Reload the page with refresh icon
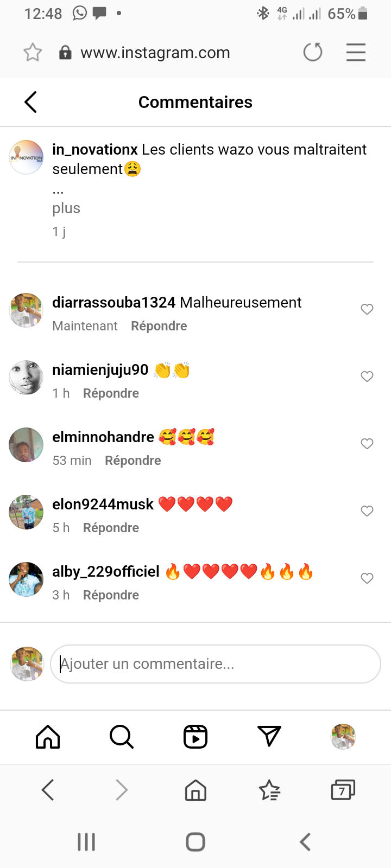Viewport: 391px width, 868px height. coord(313,53)
